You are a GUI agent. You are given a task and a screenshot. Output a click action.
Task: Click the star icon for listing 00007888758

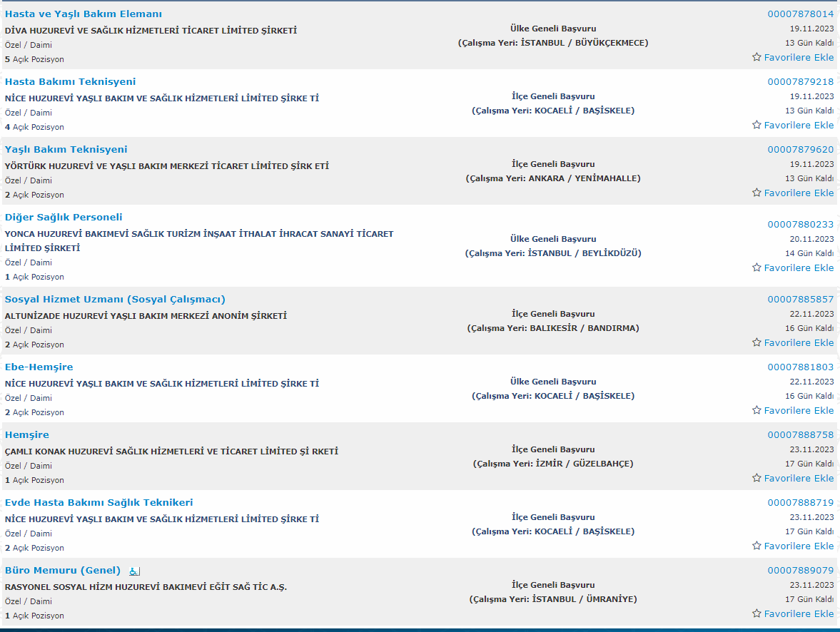click(756, 478)
